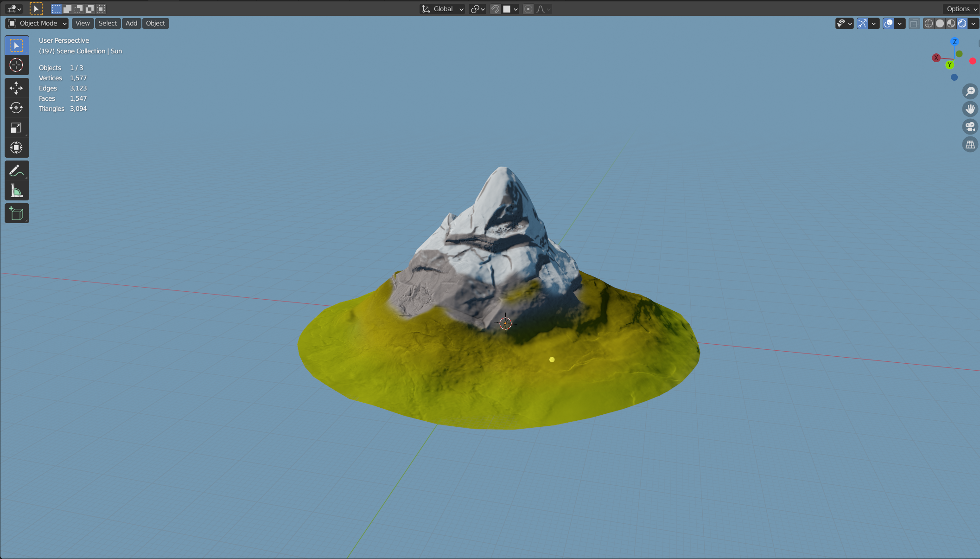Expand the Global transform orientation dropdown
Image resolution: width=980 pixels, height=559 pixels.
[442, 9]
